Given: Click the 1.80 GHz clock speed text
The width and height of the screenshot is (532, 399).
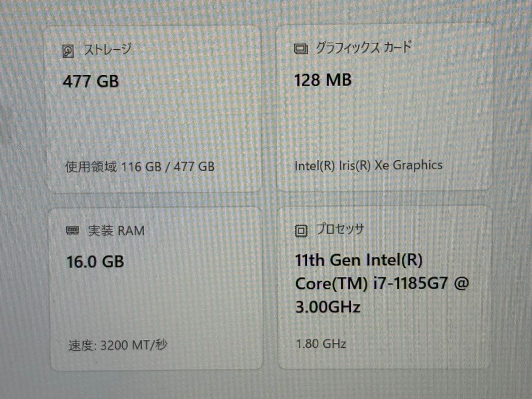Looking at the screenshot, I should pyautogui.click(x=320, y=344).
